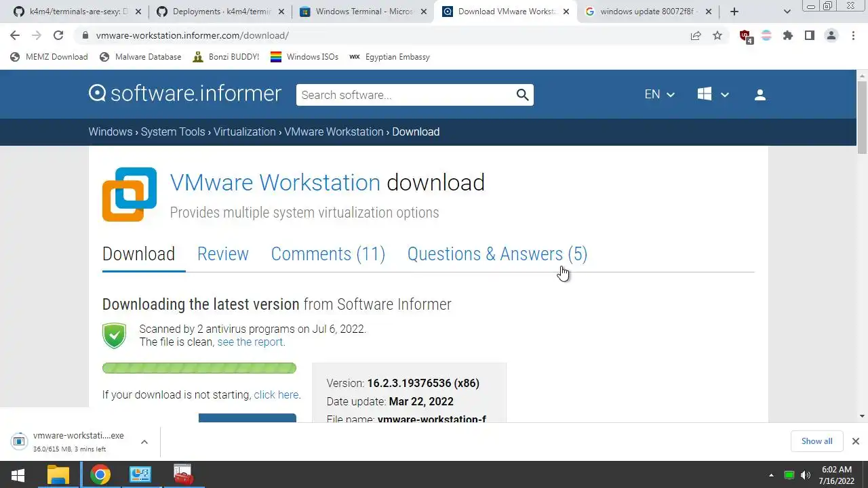Open the Bonzi BUDDY! bookmark

(226, 57)
